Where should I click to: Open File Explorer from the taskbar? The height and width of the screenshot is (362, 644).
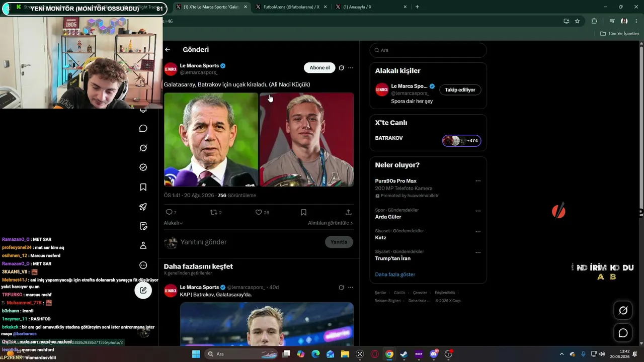coord(345,354)
